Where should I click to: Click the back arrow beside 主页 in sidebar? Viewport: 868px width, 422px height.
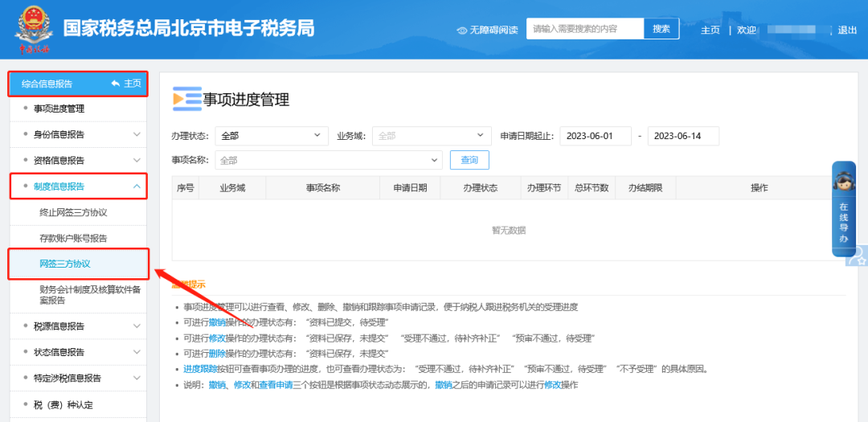coord(116,84)
